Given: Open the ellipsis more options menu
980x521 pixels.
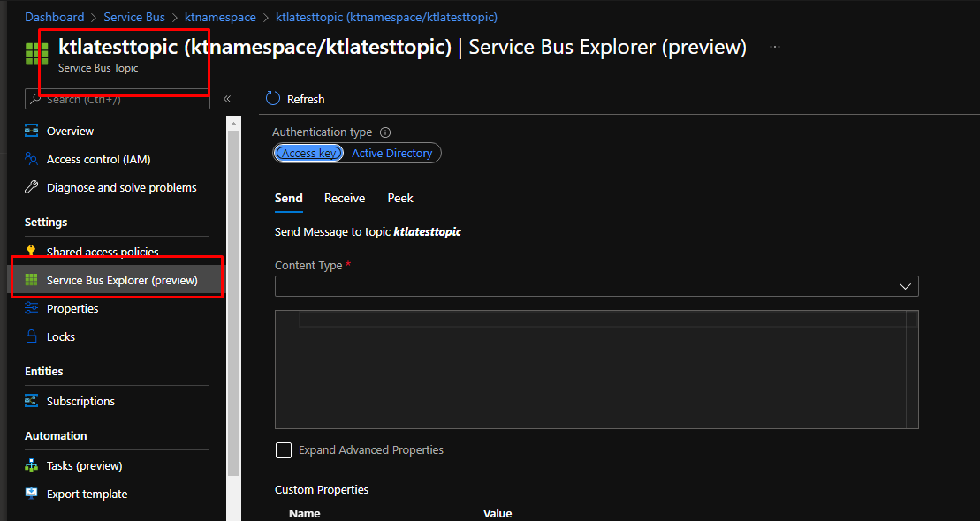Looking at the screenshot, I should click(775, 47).
